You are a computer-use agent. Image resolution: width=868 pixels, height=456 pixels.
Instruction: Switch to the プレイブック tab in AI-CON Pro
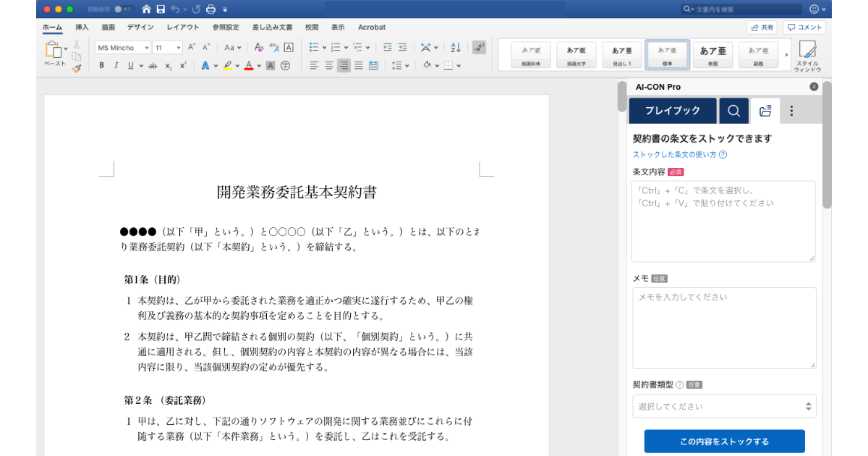(x=673, y=111)
